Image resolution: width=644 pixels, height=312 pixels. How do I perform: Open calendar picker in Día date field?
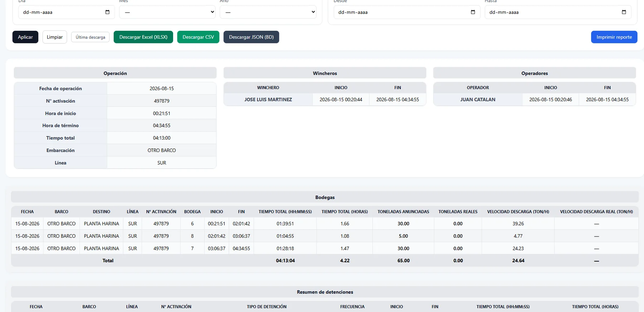coord(107,12)
